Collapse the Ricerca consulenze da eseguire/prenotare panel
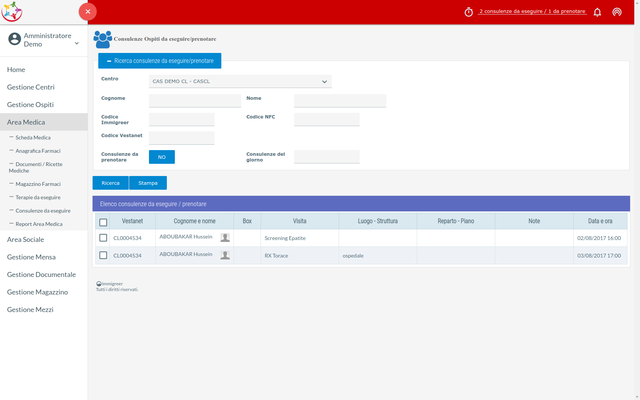The image size is (640, 400). pos(160,61)
